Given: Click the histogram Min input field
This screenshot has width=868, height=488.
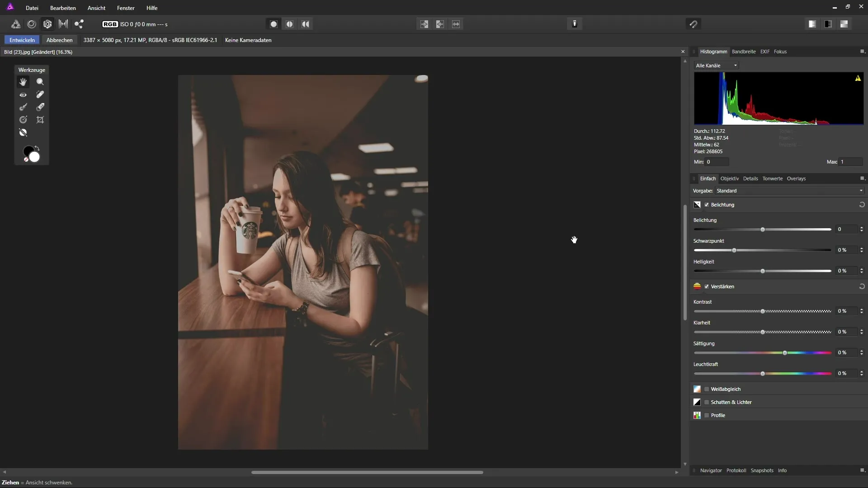Looking at the screenshot, I should coord(717,162).
